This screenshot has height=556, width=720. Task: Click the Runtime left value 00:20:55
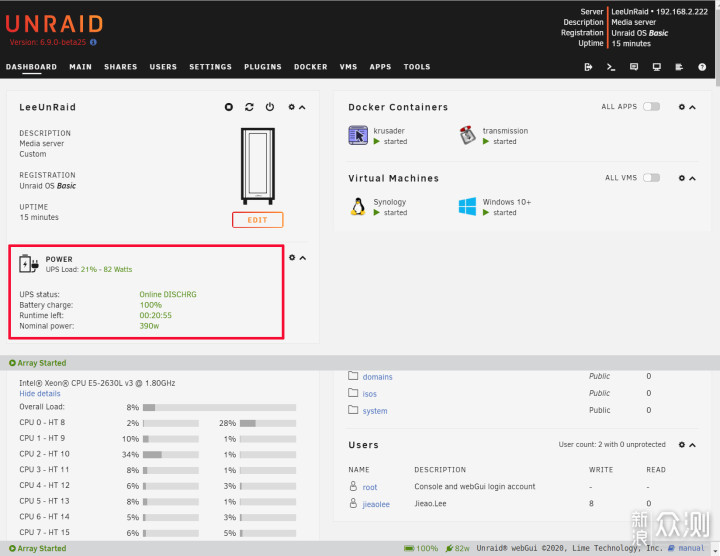(x=156, y=315)
